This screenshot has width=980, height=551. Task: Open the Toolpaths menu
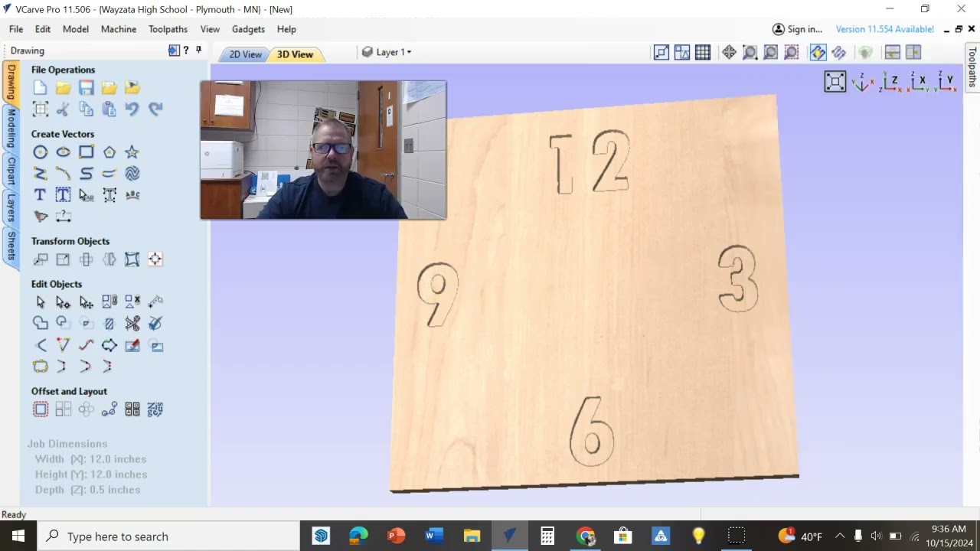click(x=168, y=29)
